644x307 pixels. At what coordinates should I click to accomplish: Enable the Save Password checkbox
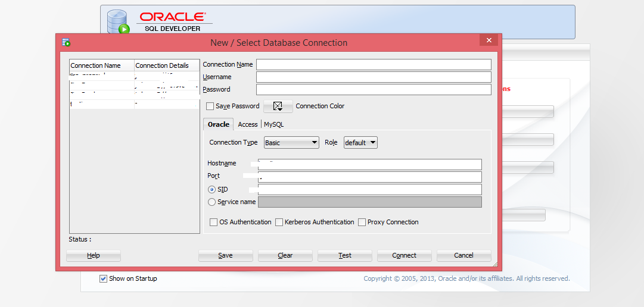[x=210, y=106]
